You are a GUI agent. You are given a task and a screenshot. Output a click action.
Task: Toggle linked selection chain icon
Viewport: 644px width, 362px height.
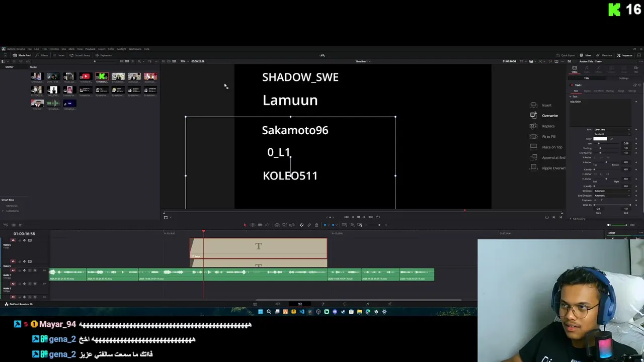[x=309, y=225]
